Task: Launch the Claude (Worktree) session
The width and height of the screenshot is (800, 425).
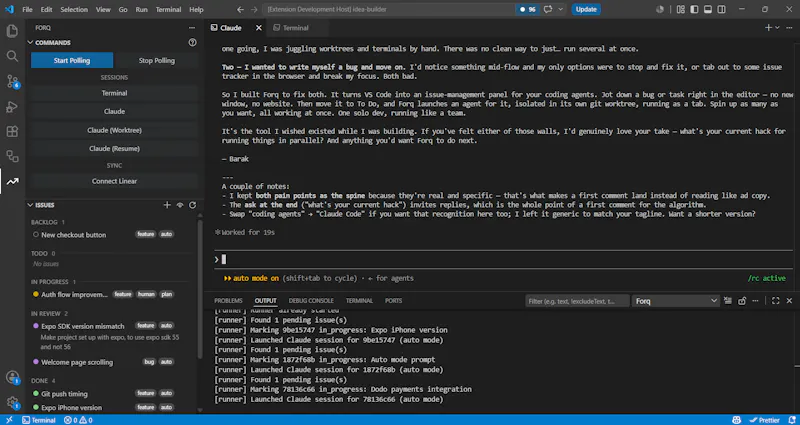Action: pos(114,130)
